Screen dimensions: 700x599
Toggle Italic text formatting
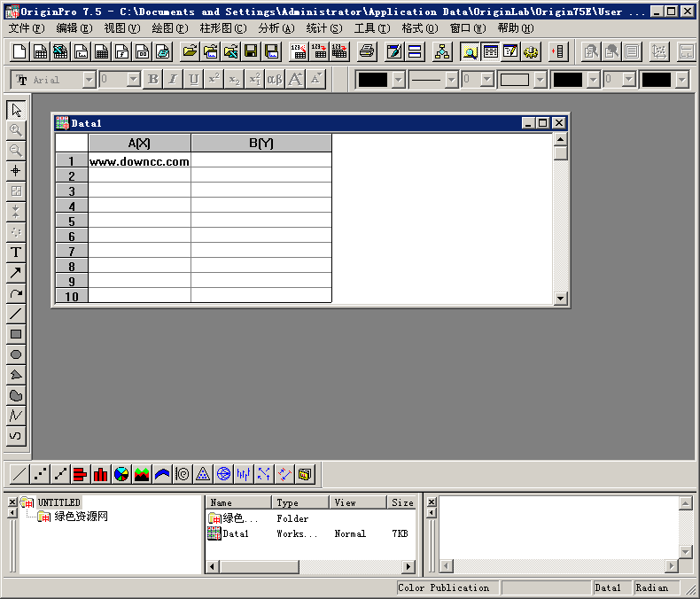(174, 80)
